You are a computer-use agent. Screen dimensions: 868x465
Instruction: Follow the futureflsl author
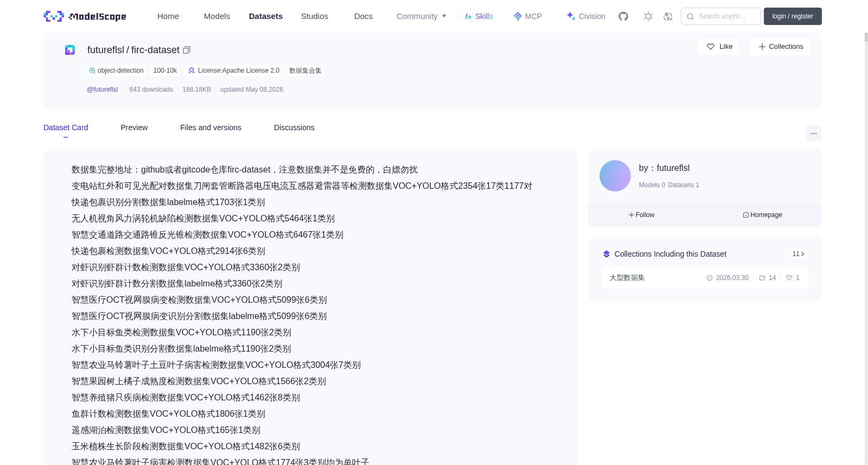pos(641,215)
